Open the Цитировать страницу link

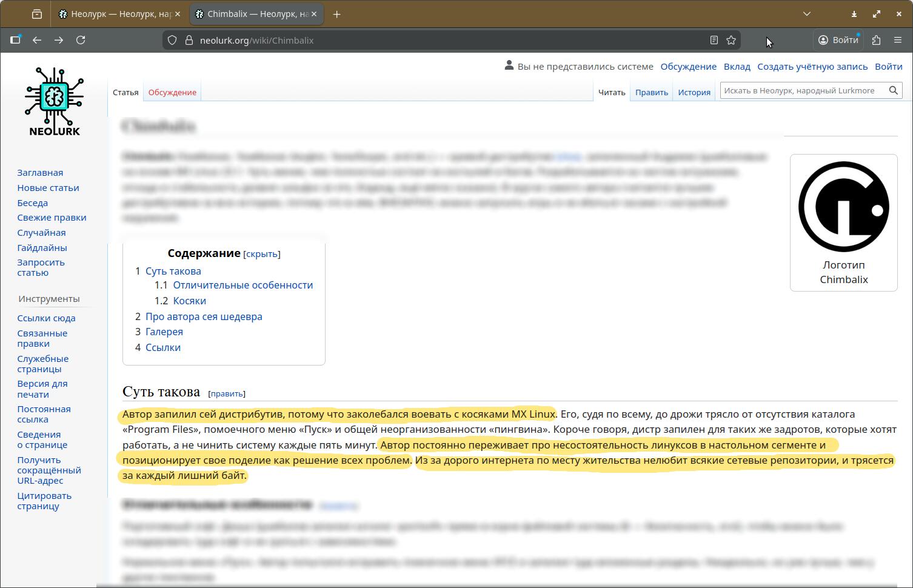coord(44,501)
